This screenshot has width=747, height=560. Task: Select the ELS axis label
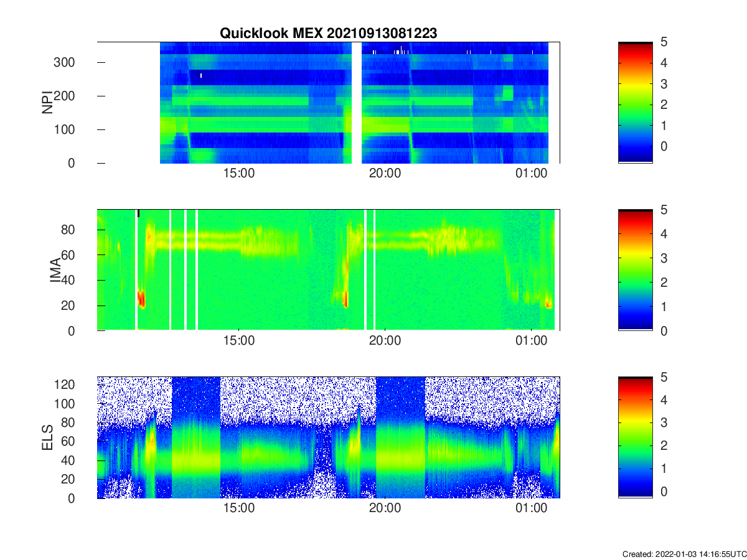pyautogui.click(x=47, y=438)
